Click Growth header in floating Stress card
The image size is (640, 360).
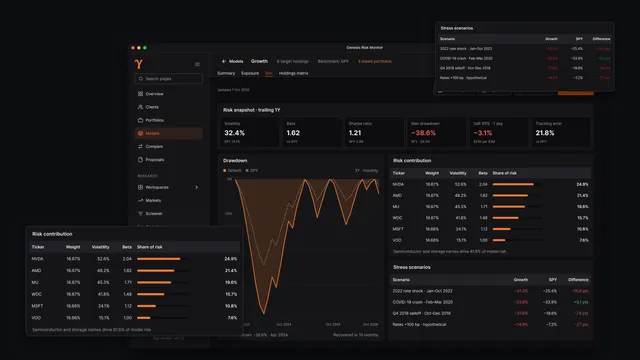[x=551, y=39]
